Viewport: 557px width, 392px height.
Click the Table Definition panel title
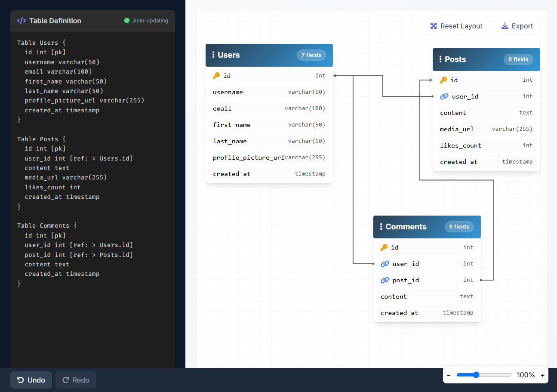pyautogui.click(x=55, y=21)
